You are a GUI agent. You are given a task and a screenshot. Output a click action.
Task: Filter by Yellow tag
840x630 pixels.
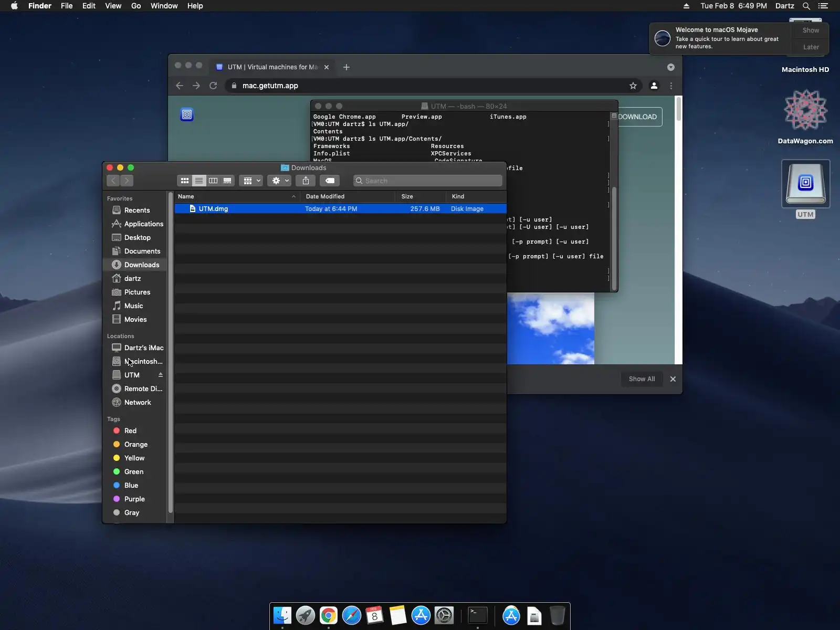click(x=135, y=458)
